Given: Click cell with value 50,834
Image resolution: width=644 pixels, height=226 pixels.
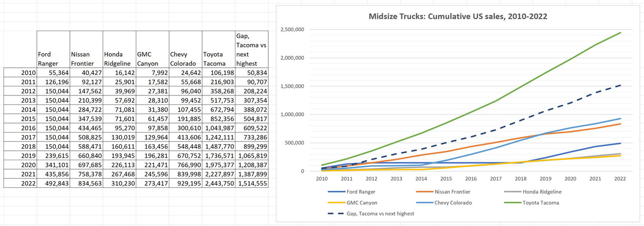Looking at the screenshot, I should [x=252, y=73].
